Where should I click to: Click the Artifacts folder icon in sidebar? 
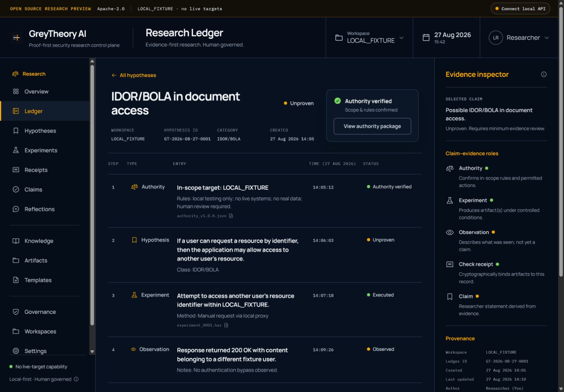click(16, 261)
